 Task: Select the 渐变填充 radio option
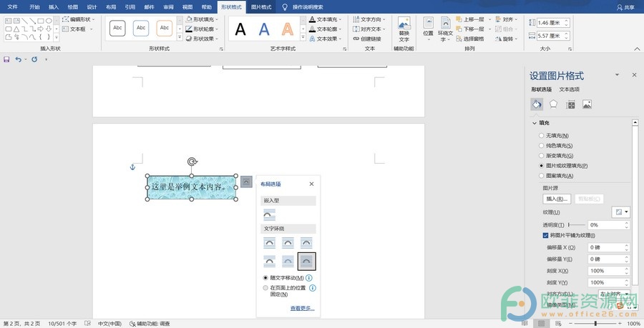click(x=542, y=155)
